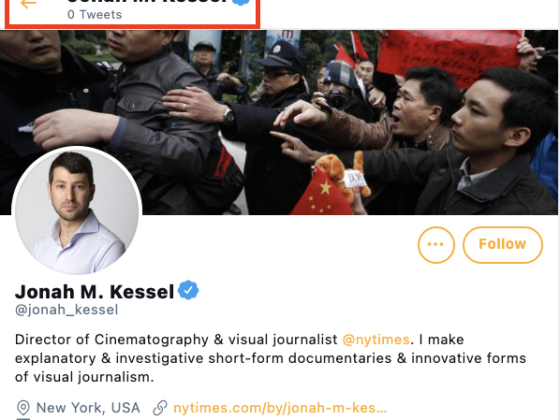Visit the nytimes.com/by/jonah-m-kes… website link
This screenshot has height=420, width=560.
[x=280, y=408]
